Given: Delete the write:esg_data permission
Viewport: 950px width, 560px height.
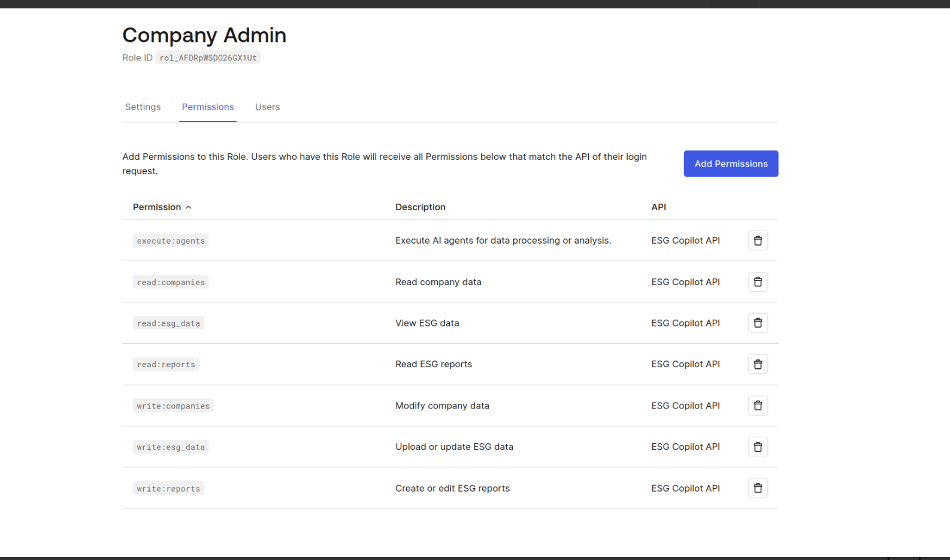Looking at the screenshot, I should (x=758, y=447).
